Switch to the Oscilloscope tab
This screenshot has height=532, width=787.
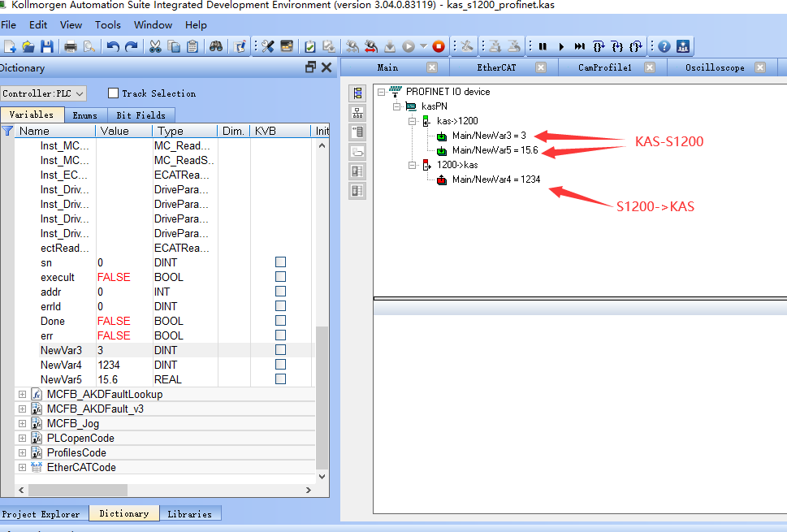coord(714,67)
